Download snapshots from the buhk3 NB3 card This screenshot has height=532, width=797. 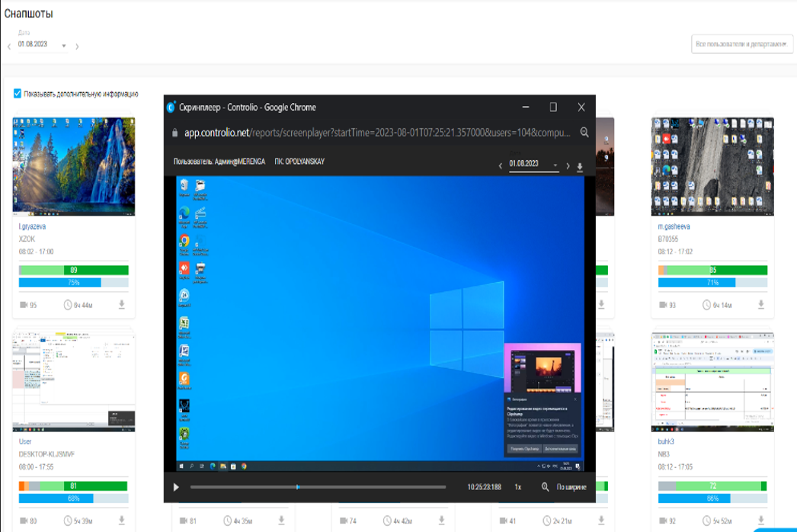coord(761,520)
